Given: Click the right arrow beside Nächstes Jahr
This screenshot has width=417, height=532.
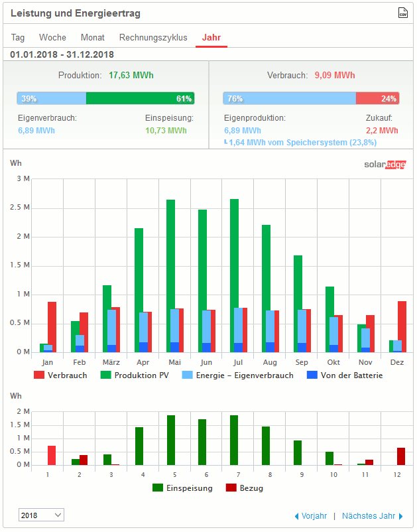Looking at the screenshot, I should click(400, 516).
